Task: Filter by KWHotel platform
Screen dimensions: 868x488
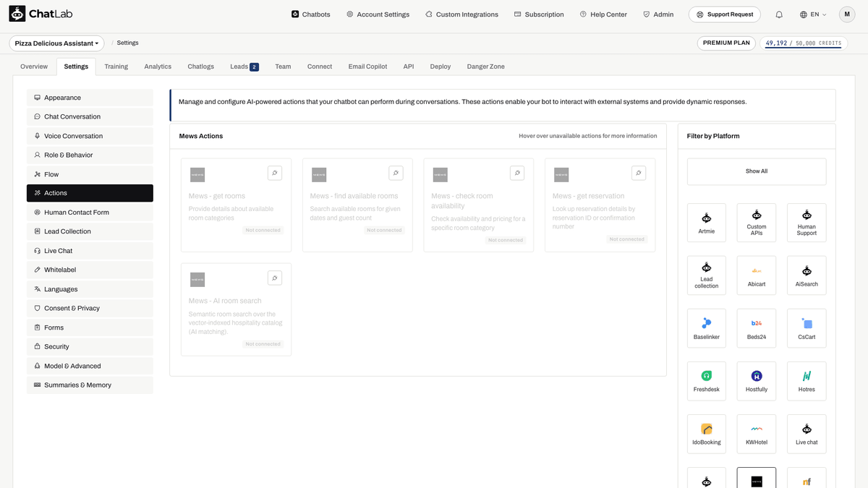Action: (757, 434)
